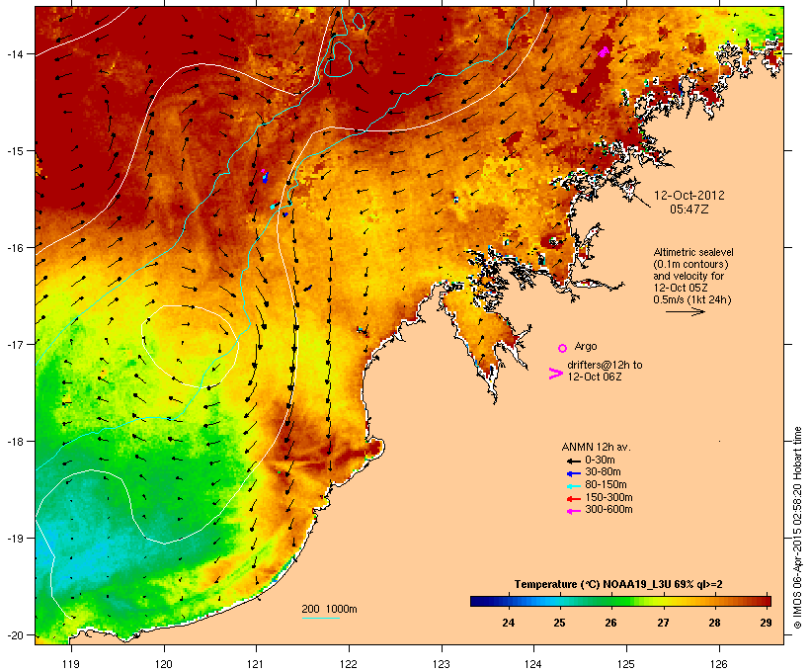810x672 pixels.
Task: Click the 0.5m/s velocity scale arrow
Action: 685,311
